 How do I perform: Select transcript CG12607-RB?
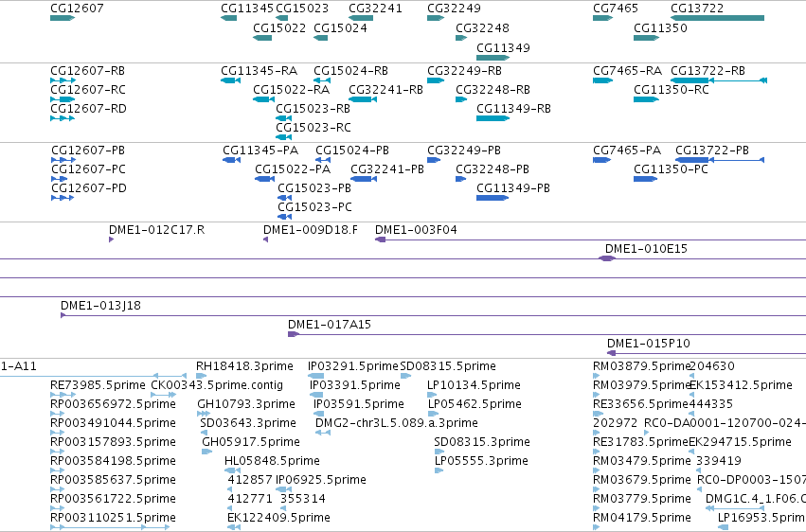[x=87, y=70]
